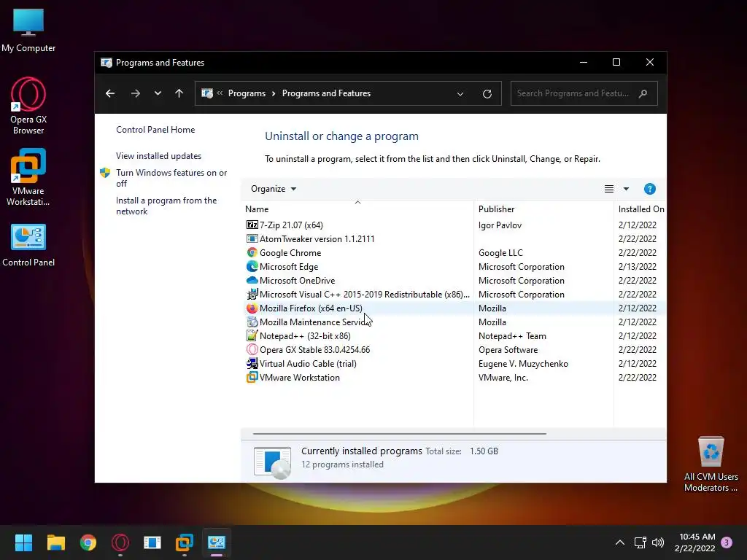Open Opera GX from the taskbar
The height and width of the screenshot is (560, 747).
(120, 542)
